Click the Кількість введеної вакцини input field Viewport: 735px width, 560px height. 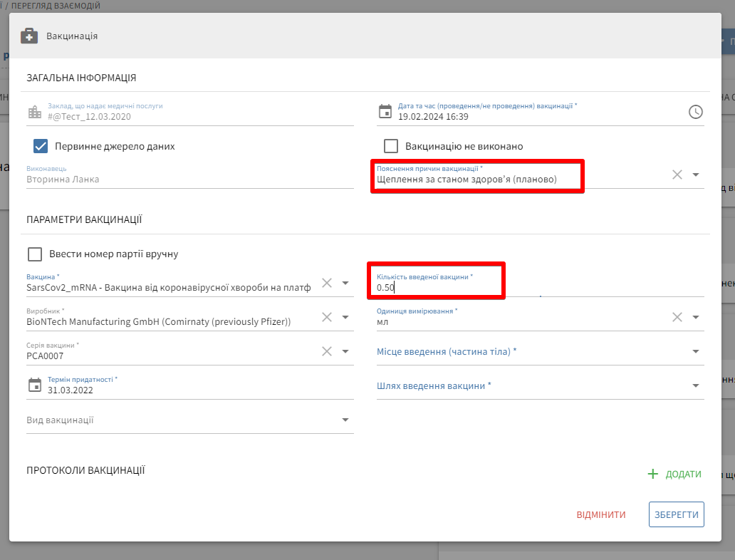pyautogui.click(x=456, y=288)
